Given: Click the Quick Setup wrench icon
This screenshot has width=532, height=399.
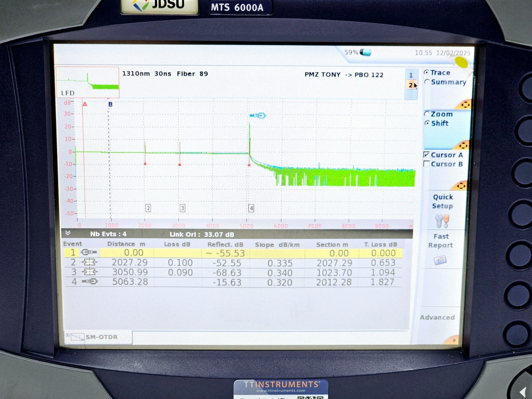Looking at the screenshot, I should tap(442, 221).
